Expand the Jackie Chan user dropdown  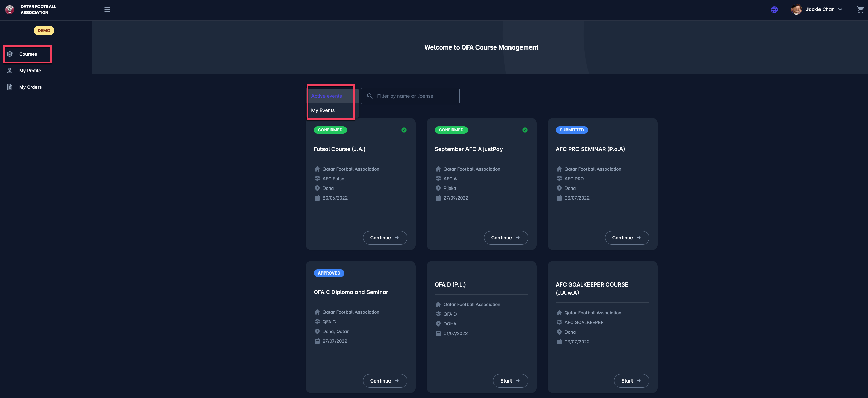click(x=840, y=10)
